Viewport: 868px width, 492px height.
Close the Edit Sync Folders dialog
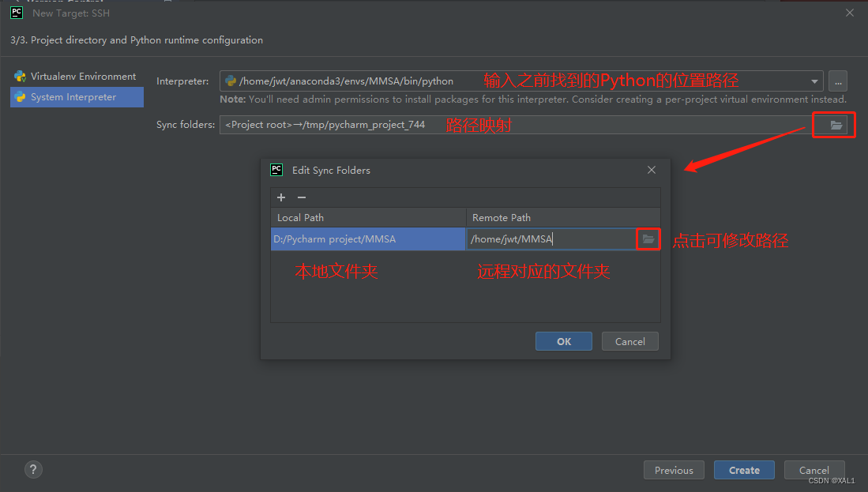coord(652,170)
